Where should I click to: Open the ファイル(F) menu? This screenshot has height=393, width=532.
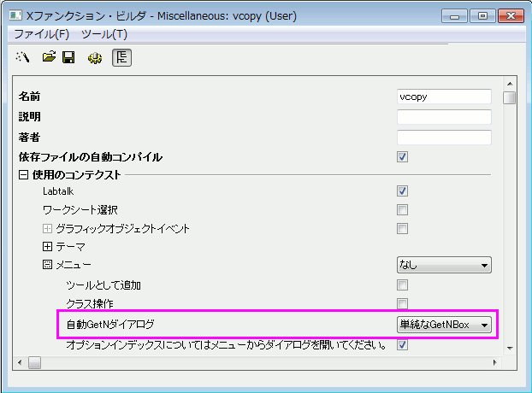41,34
